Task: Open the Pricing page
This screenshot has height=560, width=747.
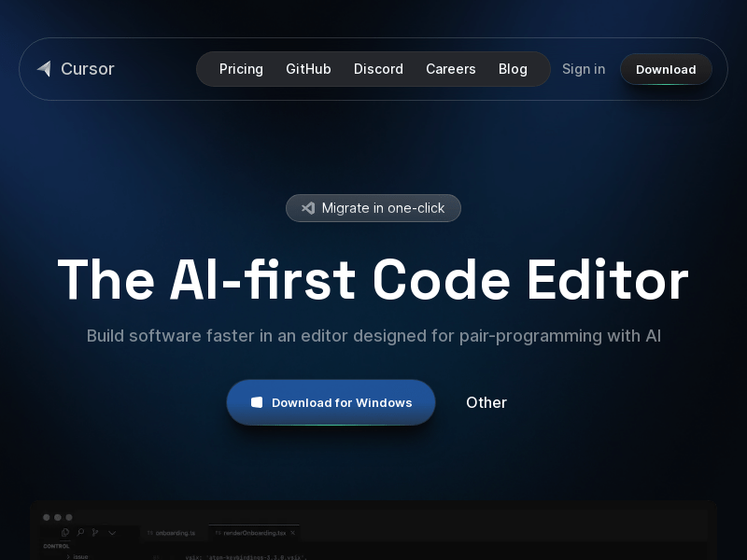Action: (241, 69)
